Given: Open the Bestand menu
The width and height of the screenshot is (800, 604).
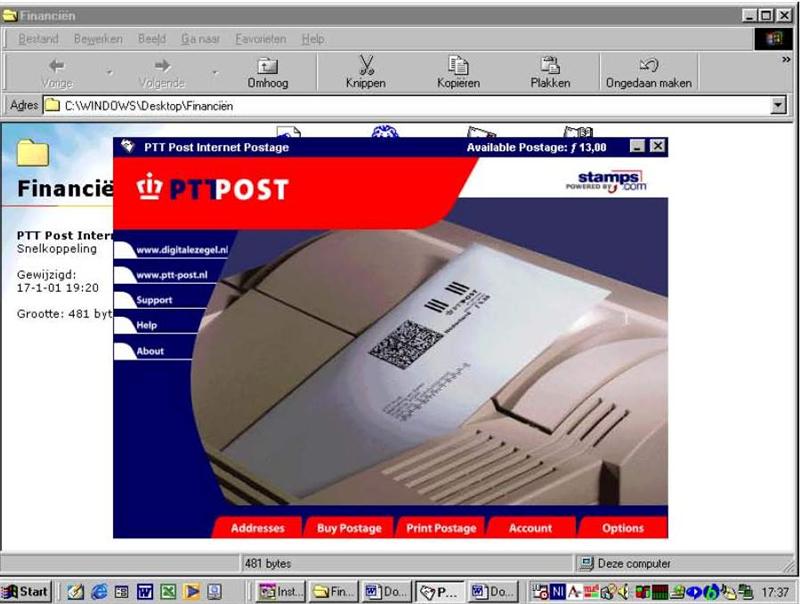Looking at the screenshot, I should 38,39.
